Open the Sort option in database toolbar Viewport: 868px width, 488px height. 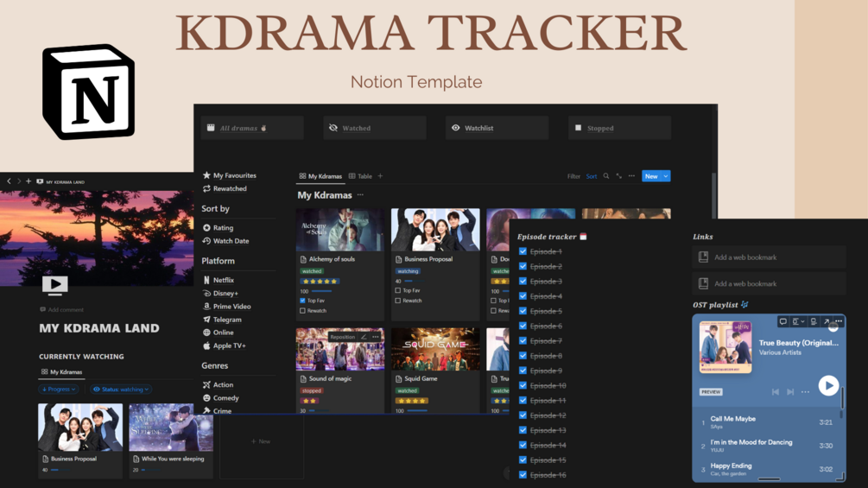point(592,176)
